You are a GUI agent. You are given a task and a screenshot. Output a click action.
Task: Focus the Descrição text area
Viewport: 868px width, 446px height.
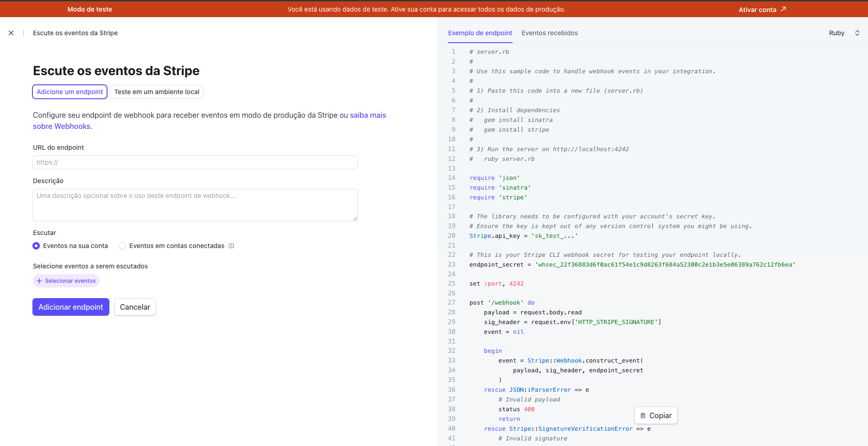pos(195,205)
